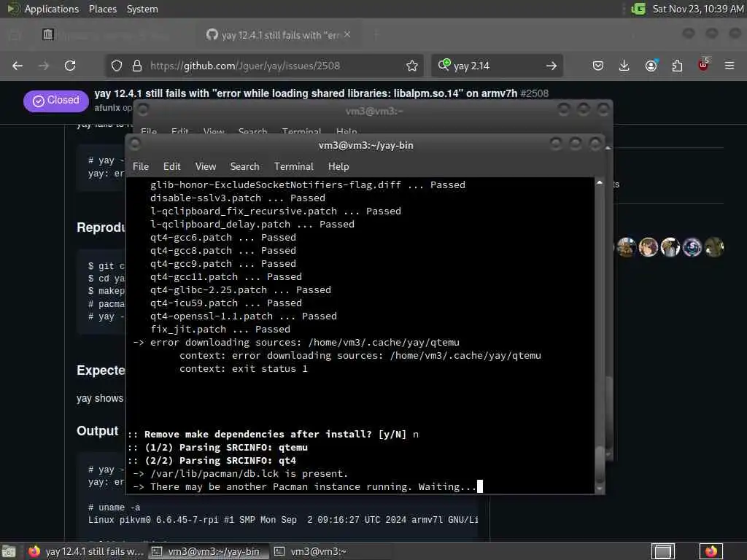Click the browser forward arrow
The height and width of the screenshot is (560, 747).
click(x=44, y=66)
